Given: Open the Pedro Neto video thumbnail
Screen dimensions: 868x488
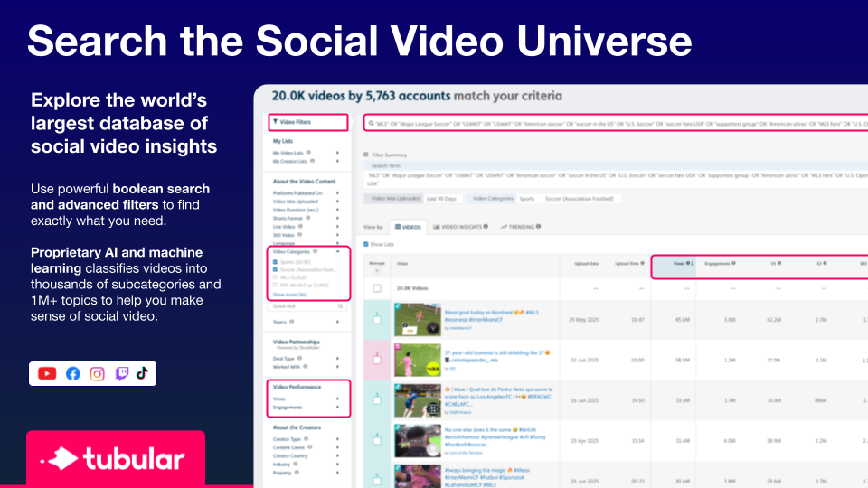Looking at the screenshot, I should click(x=418, y=400).
